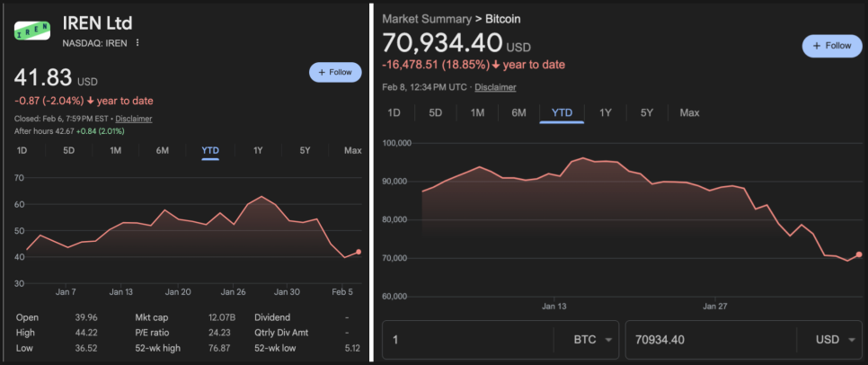Select the 1Y range on Bitcoin chart
Screen dimensions: 868x365
coord(606,112)
